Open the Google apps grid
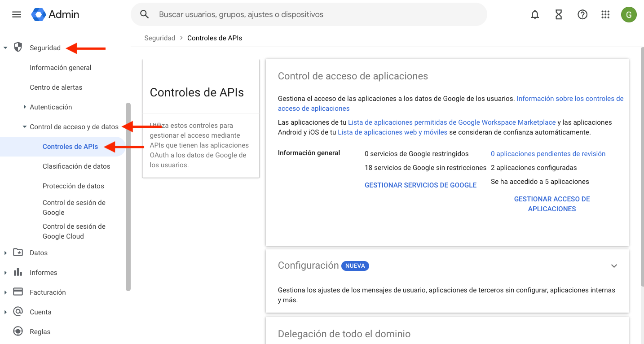Image resolution: width=644 pixels, height=344 pixels. pyautogui.click(x=605, y=15)
